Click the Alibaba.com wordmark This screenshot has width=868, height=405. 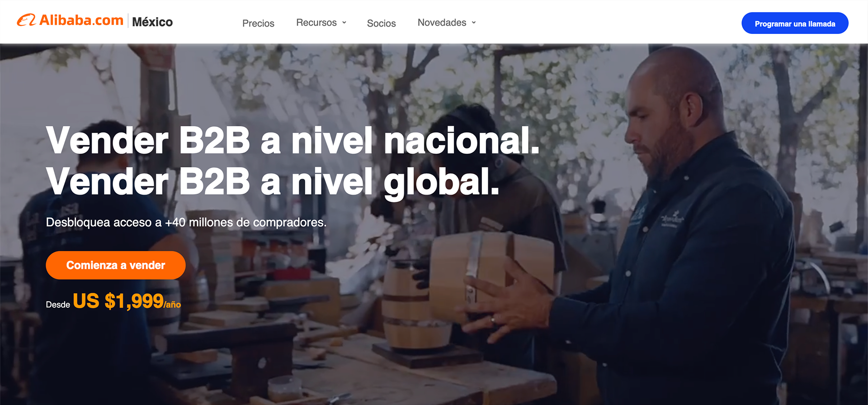[81, 20]
